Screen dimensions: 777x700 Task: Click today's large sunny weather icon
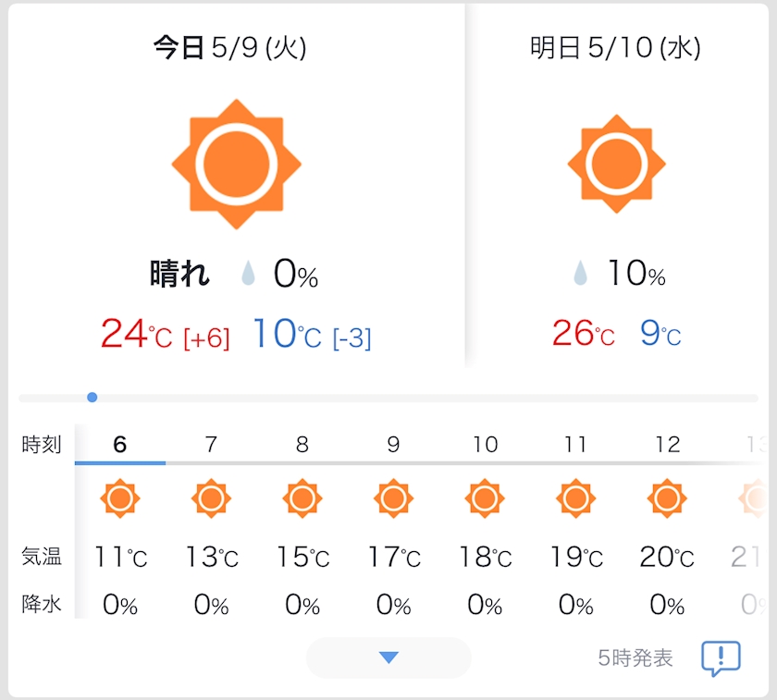[237, 164]
